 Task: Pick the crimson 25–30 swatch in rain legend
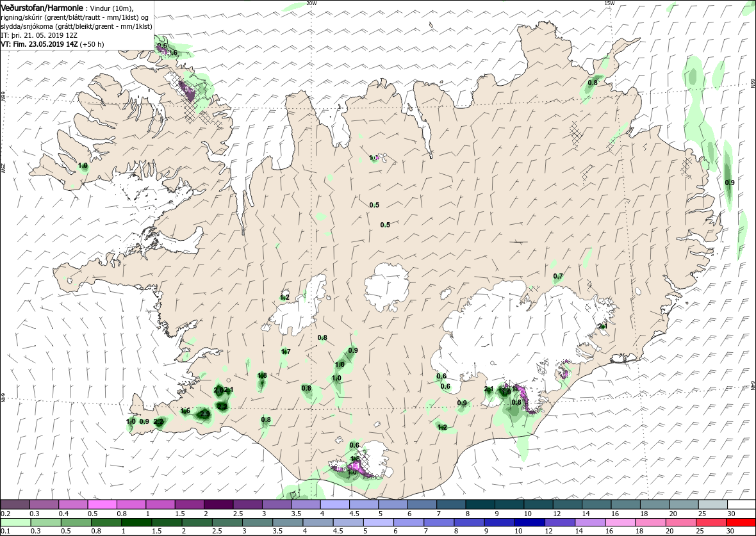point(711,523)
